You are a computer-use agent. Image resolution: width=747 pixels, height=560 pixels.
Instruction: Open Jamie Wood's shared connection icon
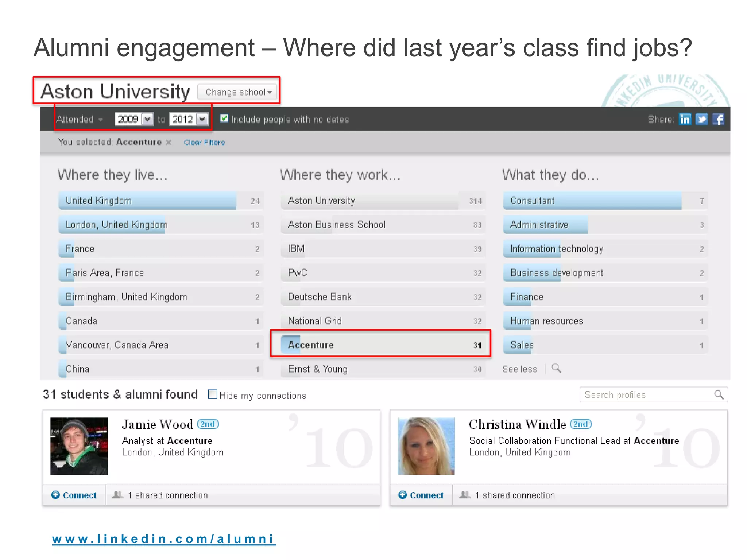[x=117, y=495]
